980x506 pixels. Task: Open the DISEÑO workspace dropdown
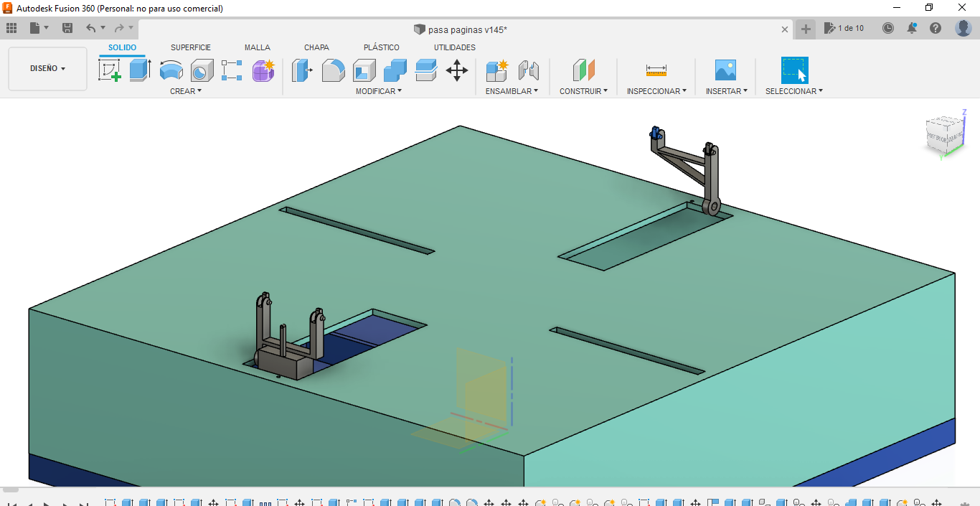coord(47,68)
